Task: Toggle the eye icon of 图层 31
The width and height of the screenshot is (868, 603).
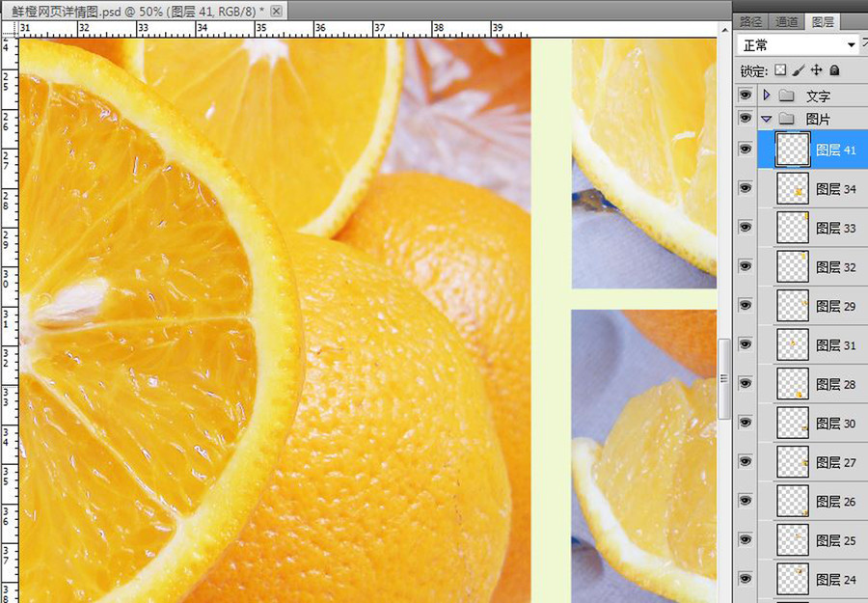Action: click(x=746, y=344)
